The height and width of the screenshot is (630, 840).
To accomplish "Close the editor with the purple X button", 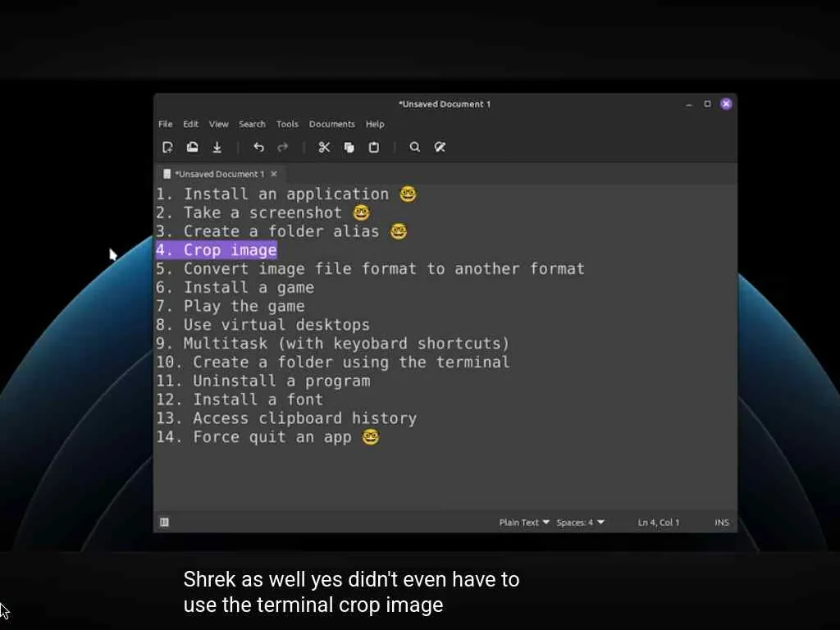I will [726, 104].
